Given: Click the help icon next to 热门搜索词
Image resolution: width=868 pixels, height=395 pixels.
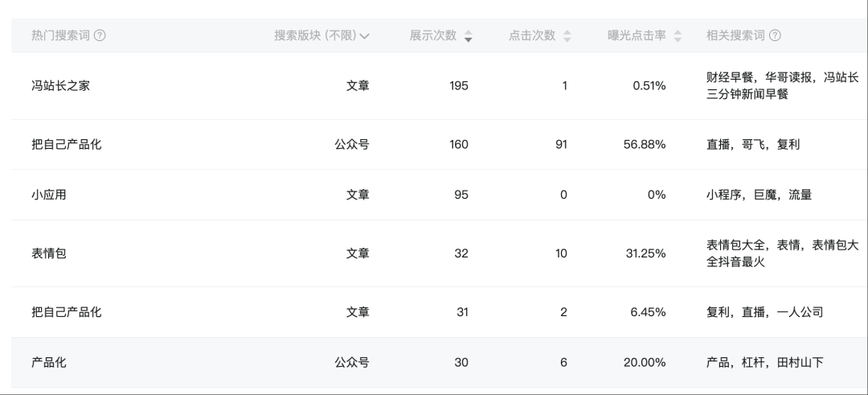Looking at the screenshot, I should coord(100,35).
